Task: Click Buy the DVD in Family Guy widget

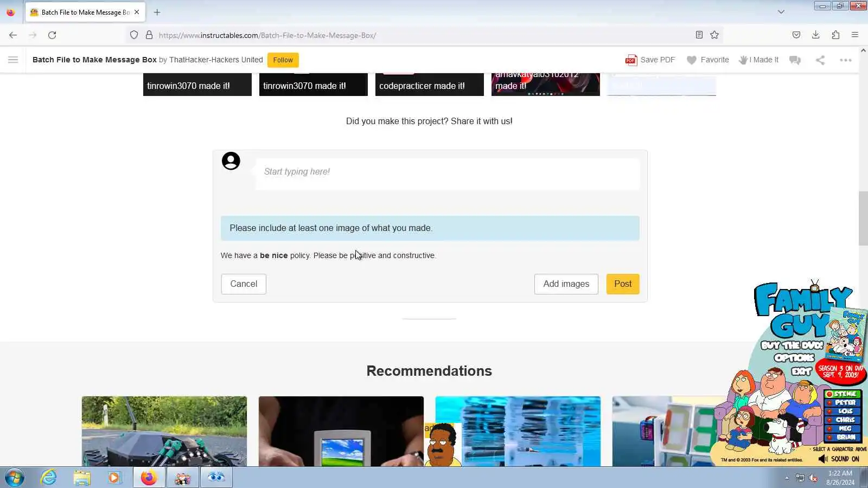Action: [x=792, y=345]
